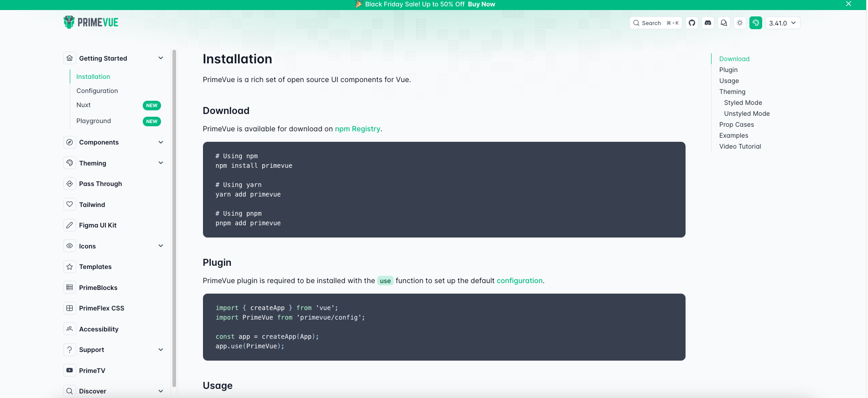Open PrimeBlocks in the sidebar
868x398 pixels.
[x=98, y=288]
